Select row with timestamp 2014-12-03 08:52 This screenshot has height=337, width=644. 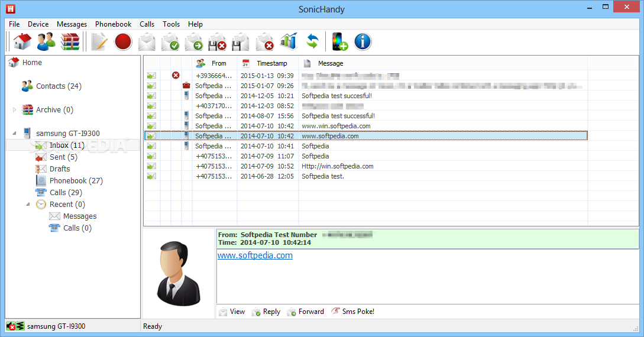tap(365, 106)
